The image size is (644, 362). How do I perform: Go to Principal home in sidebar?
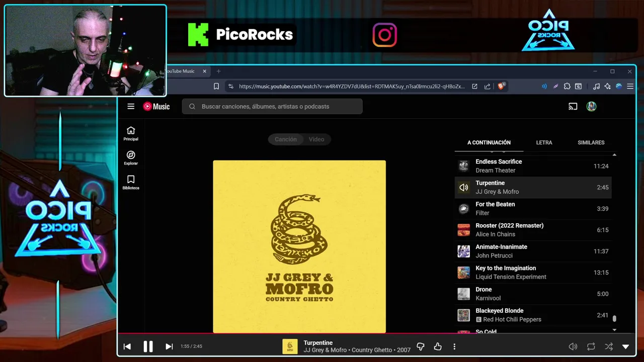click(x=131, y=133)
